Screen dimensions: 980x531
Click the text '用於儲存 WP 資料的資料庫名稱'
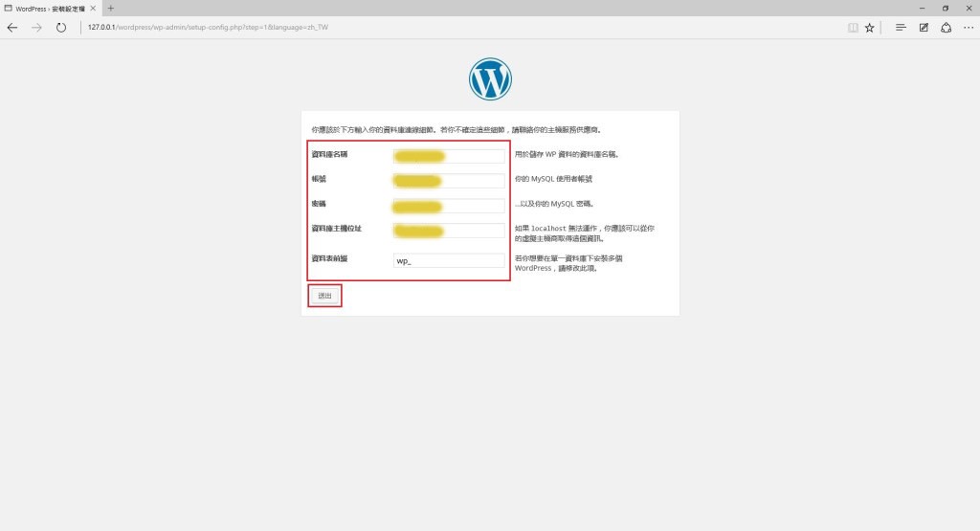tap(567, 154)
